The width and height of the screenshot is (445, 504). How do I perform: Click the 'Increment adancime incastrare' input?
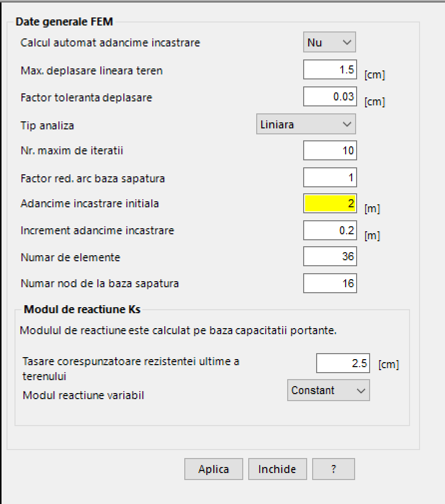[x=330, y=230]
